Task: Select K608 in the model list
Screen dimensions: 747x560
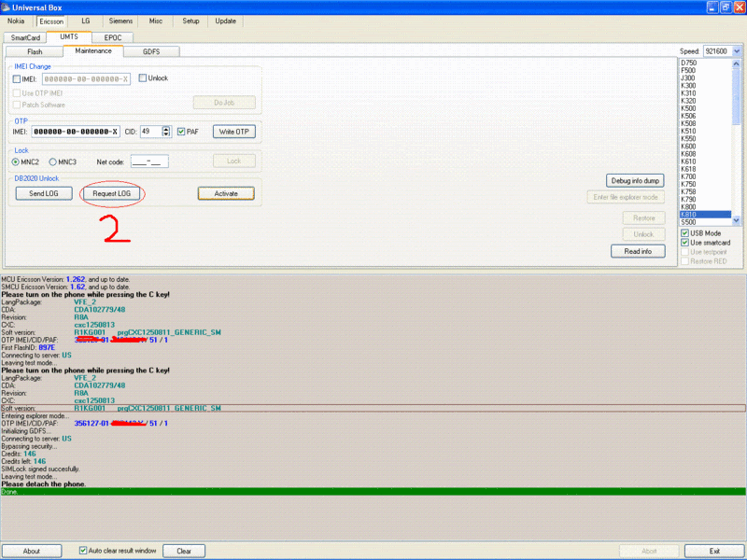Action: pyautogui.click(x=705, y=154)
